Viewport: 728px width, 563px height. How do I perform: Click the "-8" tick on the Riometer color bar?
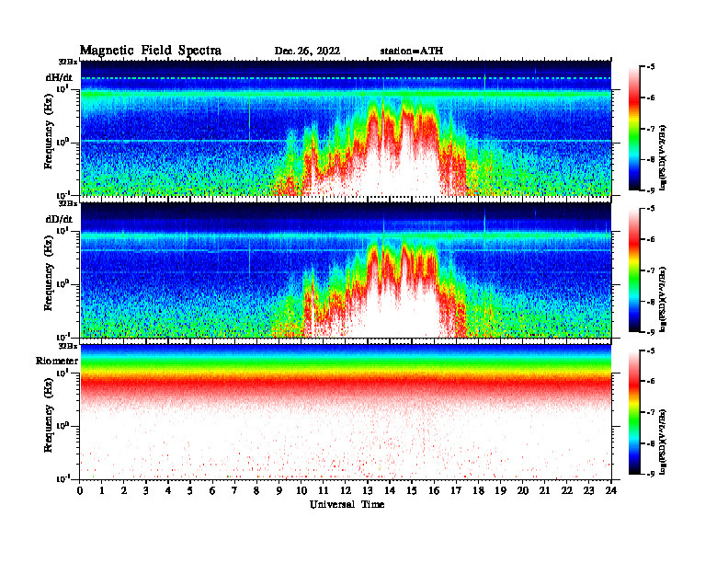click(651, 443)
